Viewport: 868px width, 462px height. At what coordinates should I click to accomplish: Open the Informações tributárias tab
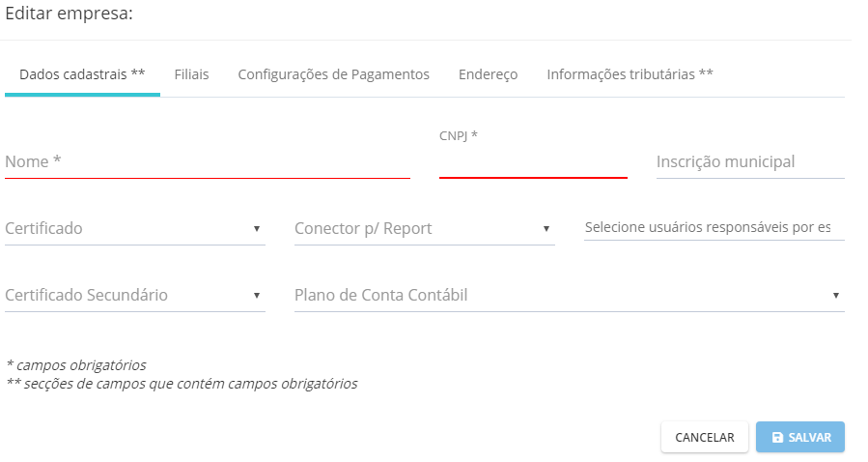pyautogui.click(x=630, y=74)
